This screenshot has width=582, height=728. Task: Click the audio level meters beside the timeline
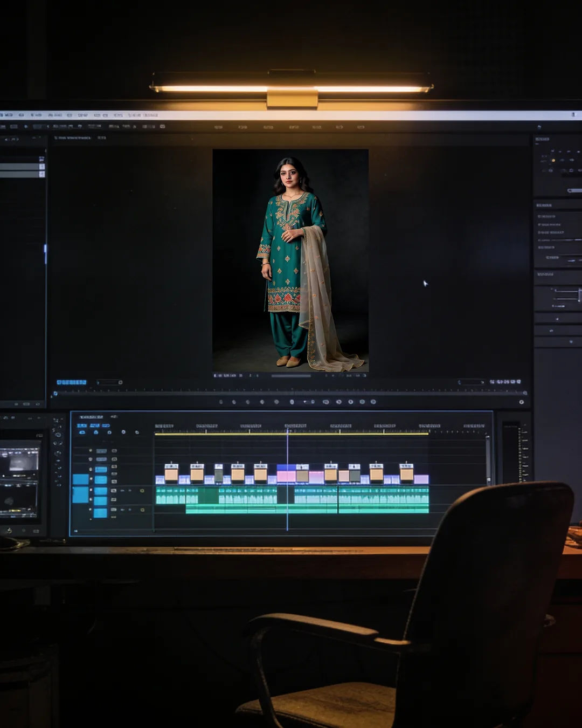point(516,452)
